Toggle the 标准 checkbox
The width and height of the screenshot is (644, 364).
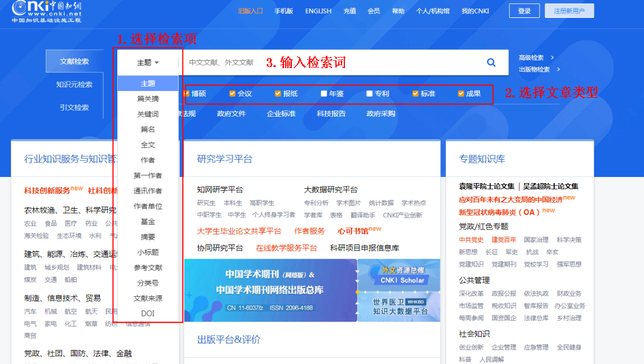416,94
